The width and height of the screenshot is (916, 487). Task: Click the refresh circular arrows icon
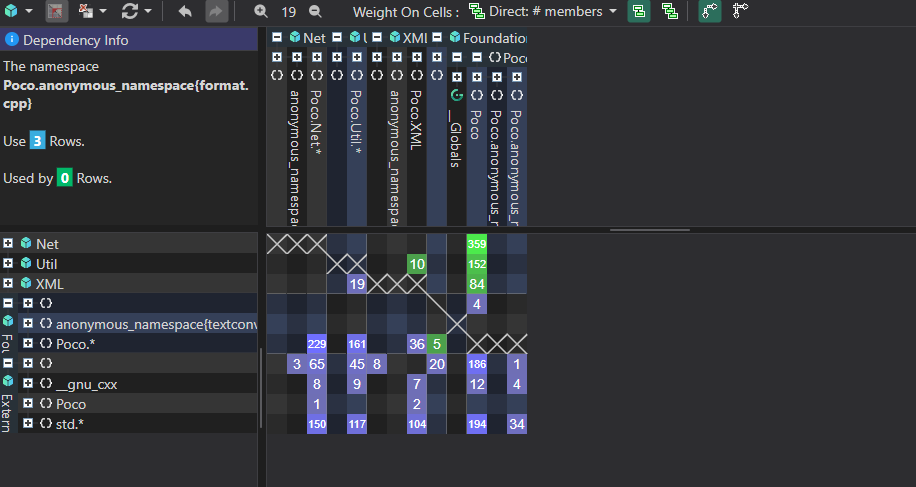130,11
